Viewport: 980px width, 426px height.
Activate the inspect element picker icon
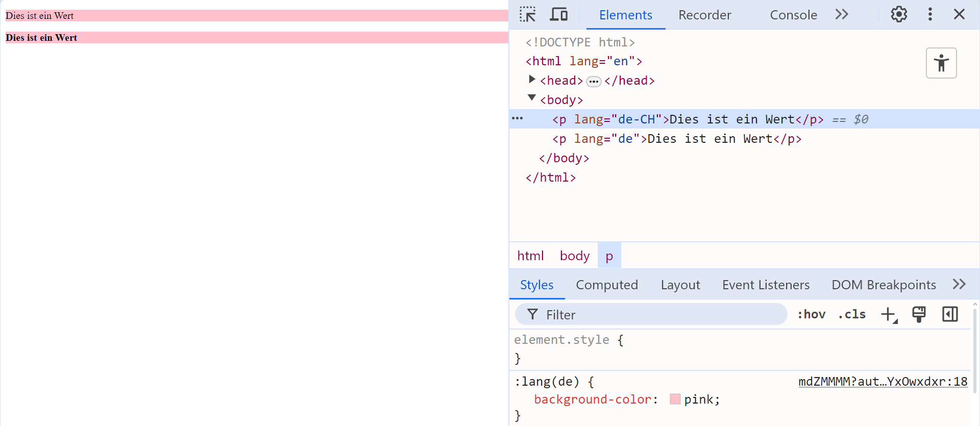point(527,14)
